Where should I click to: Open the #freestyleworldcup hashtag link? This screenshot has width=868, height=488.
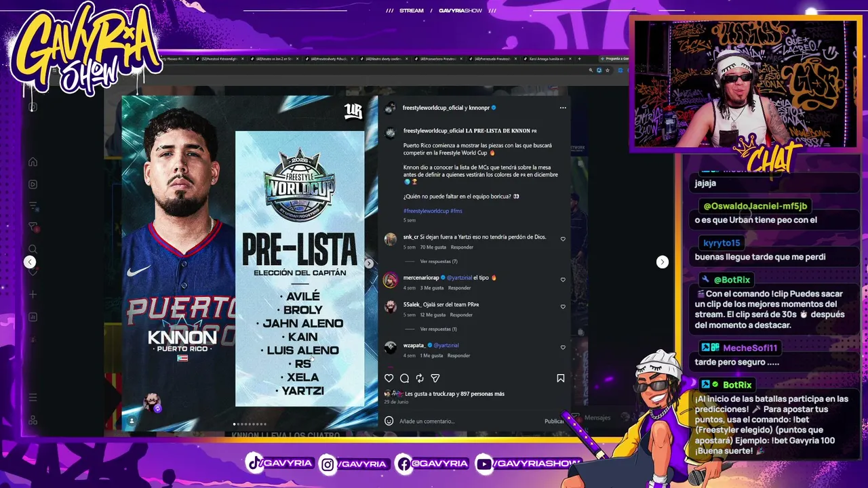coord(426,211)
